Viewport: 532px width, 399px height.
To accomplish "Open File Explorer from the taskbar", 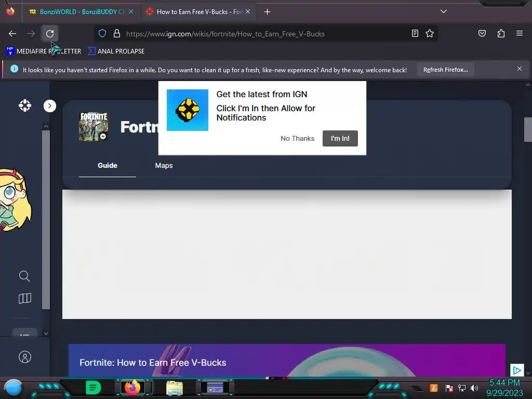I will [x=175, y=388].
